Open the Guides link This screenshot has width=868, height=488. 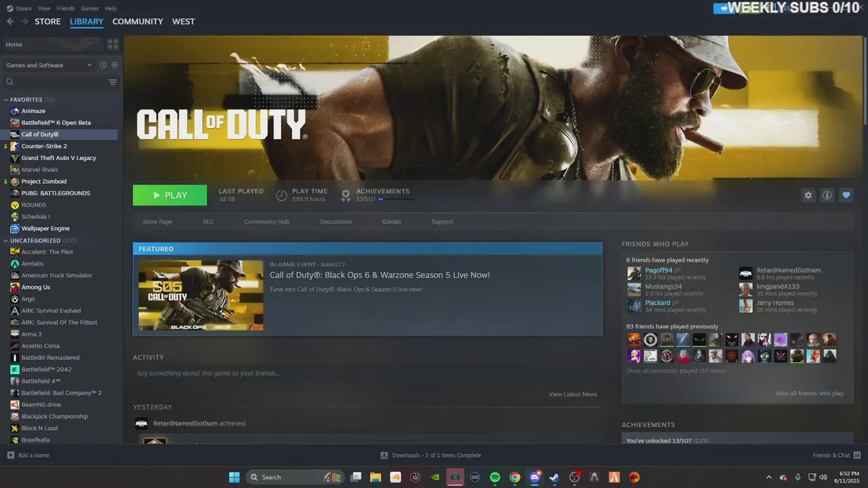coord(391,222)
